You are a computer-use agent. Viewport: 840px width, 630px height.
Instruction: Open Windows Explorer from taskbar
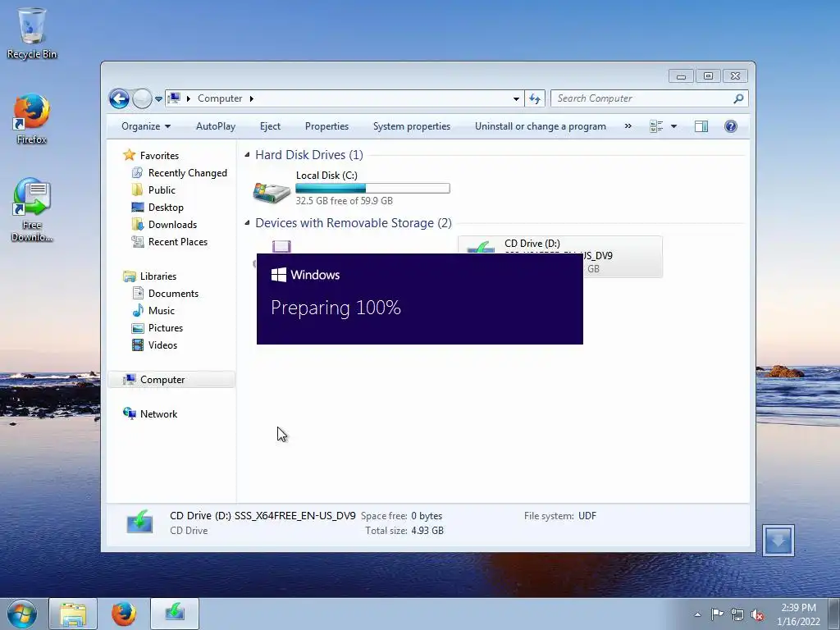click(x=73, y=614)
